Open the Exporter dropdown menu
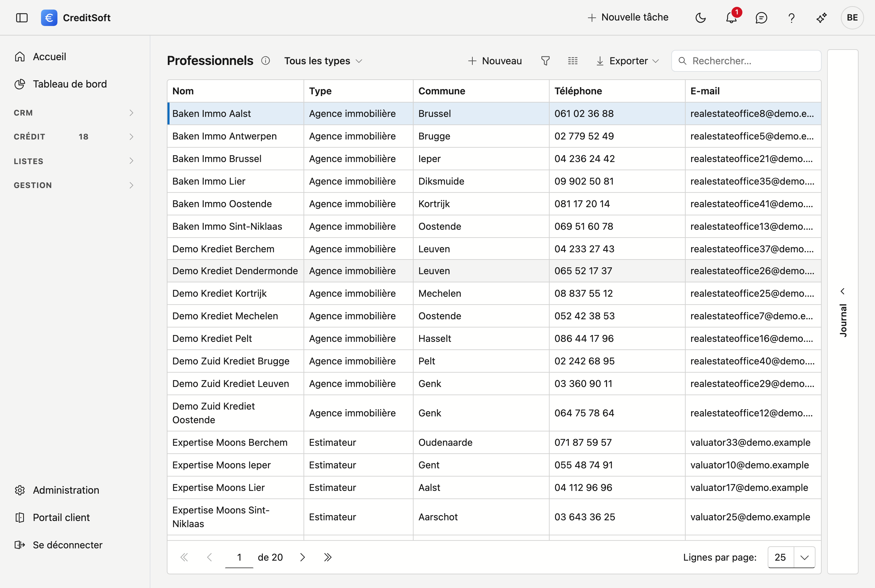 click(x=628, y=61)
